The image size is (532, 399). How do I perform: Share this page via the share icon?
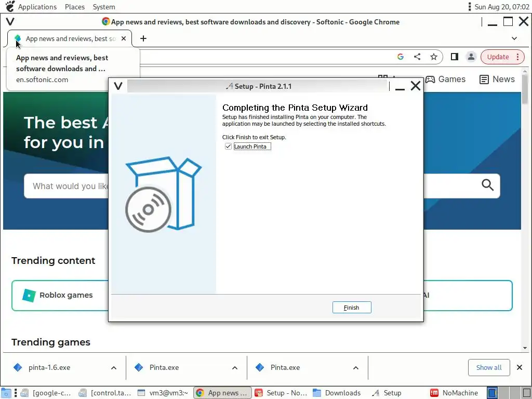pos(417,57)
